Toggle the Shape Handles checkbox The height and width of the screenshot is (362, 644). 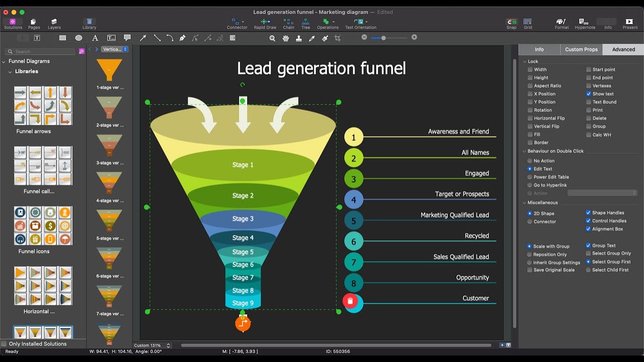589,213
